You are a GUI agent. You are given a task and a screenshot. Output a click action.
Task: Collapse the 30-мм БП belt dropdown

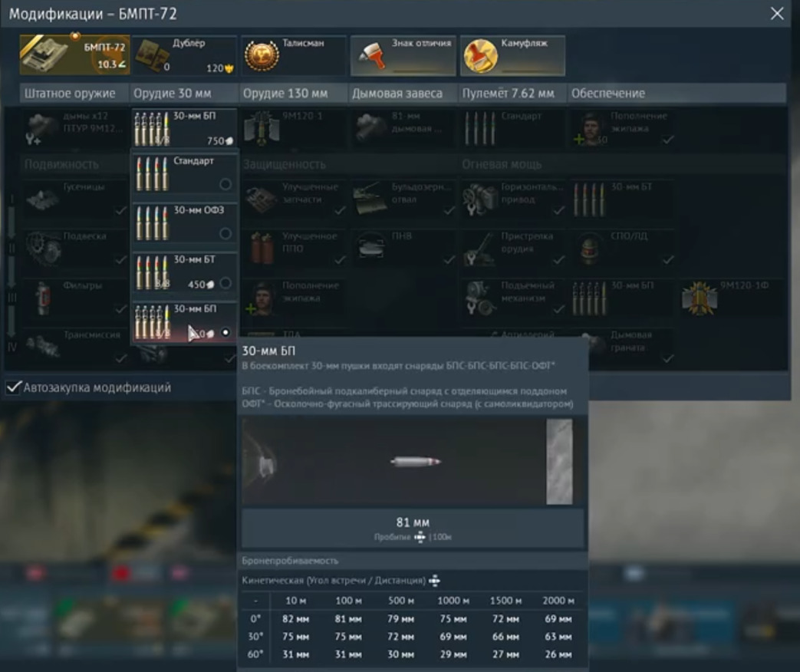click(x=183, y=127)
